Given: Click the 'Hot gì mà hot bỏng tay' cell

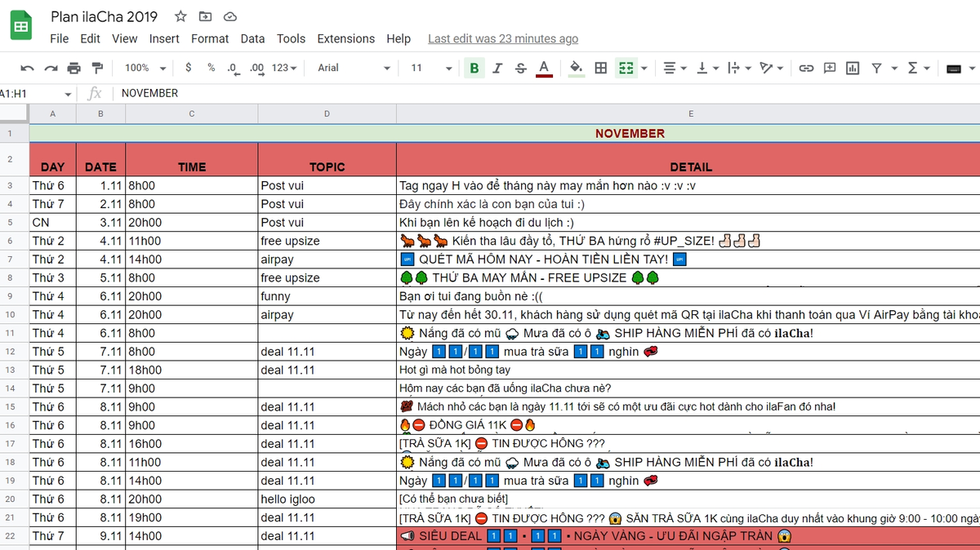Looking at the screenshot, I should click(688, 370).
